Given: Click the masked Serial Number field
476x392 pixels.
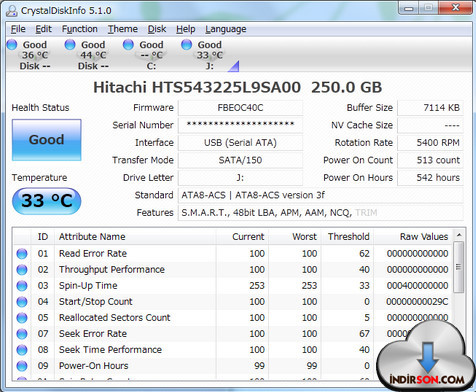Looking at the screenshot, I should (240, 125).
